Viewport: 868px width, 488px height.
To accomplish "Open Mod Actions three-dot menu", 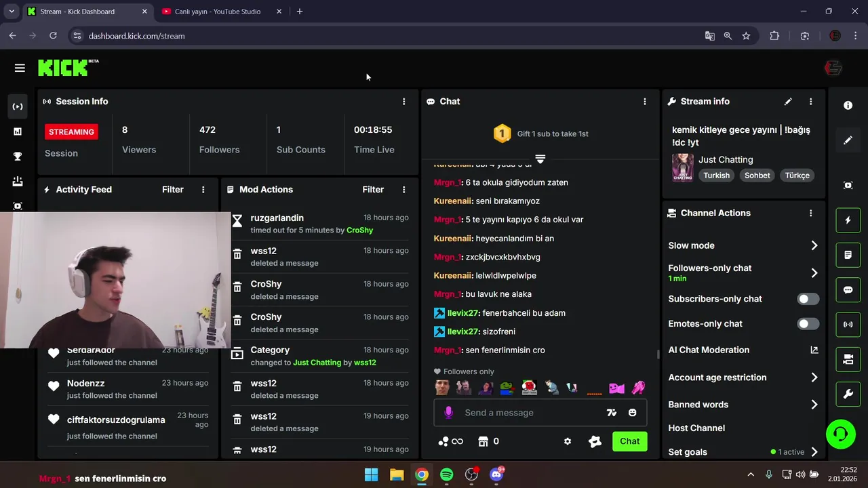I will pos(403,190).
